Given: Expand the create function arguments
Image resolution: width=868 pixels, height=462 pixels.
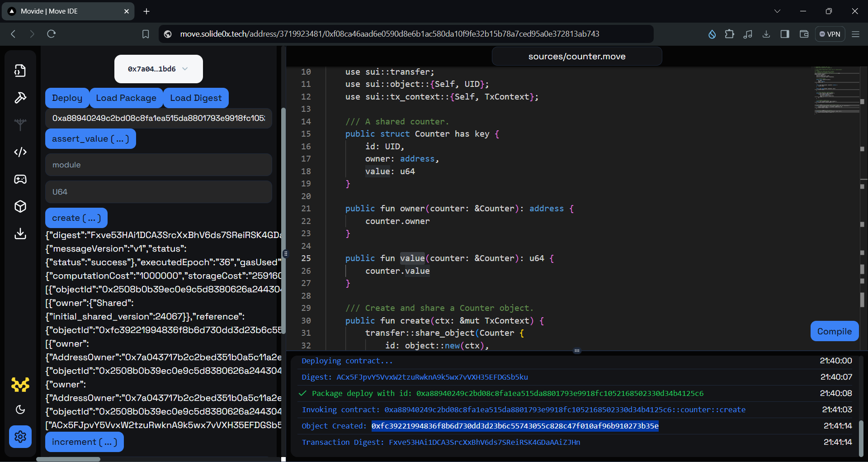Looking at the screenshot, I should [x=76, y=218].
